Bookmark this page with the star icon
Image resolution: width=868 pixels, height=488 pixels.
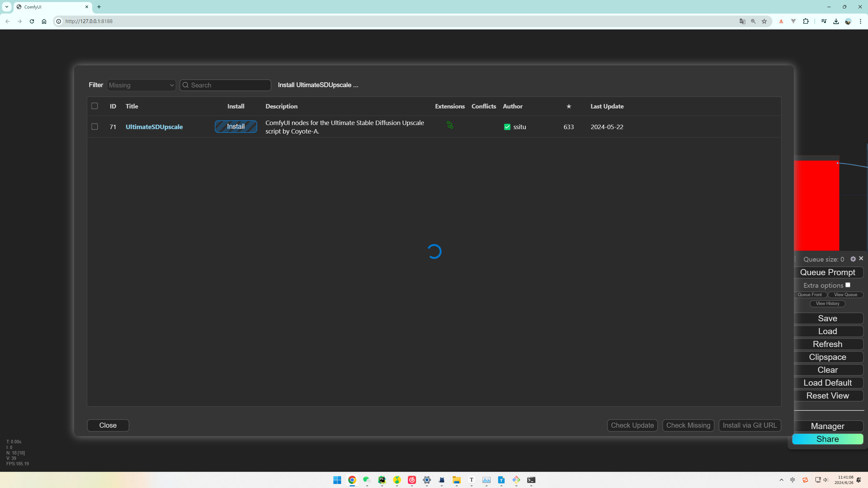pos(764,21)
